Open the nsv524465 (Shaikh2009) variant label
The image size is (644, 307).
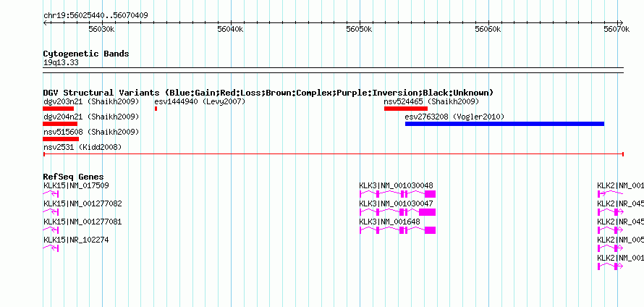431,101
